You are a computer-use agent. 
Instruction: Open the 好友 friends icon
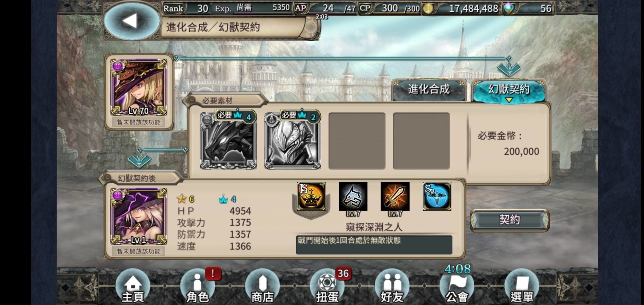coord(392,286)
